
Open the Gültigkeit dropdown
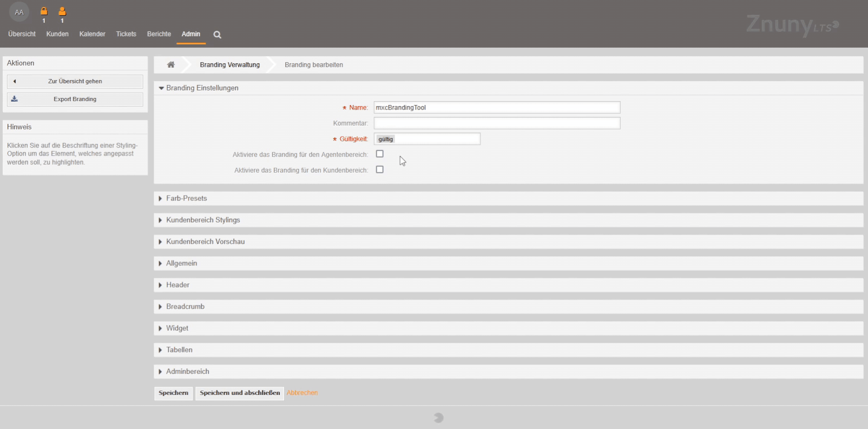[427, 139]
